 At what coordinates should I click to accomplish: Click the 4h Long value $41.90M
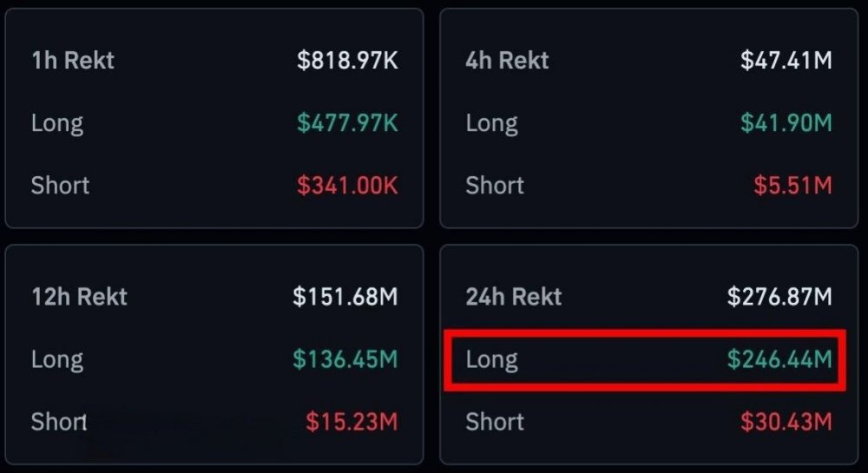786,123
